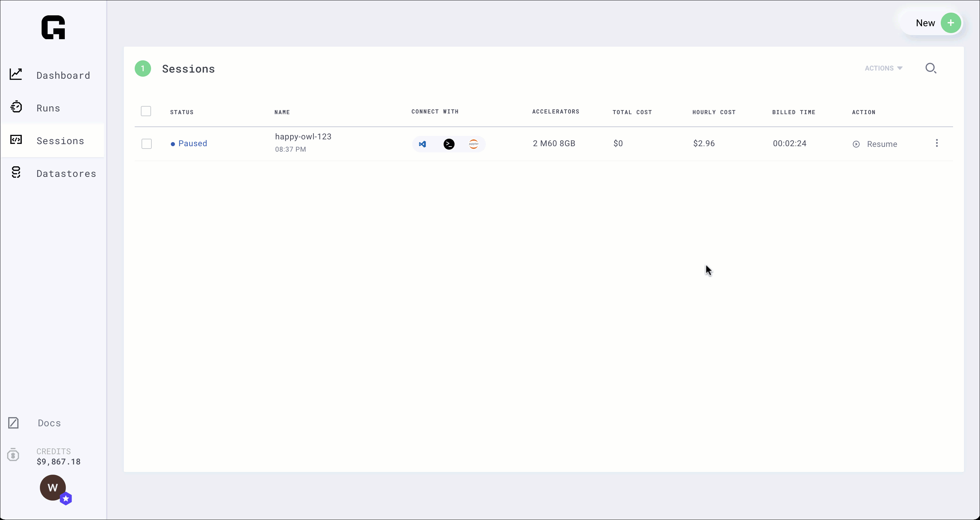
Task: Click the Sessions page title
Action: click(x=188, y=69)
